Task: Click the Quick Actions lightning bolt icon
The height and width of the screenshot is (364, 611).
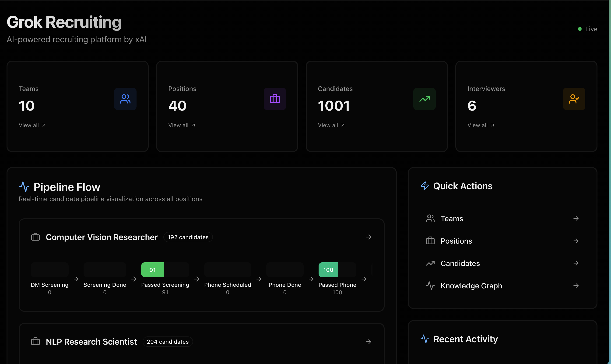Action: [x=425, y=186]
